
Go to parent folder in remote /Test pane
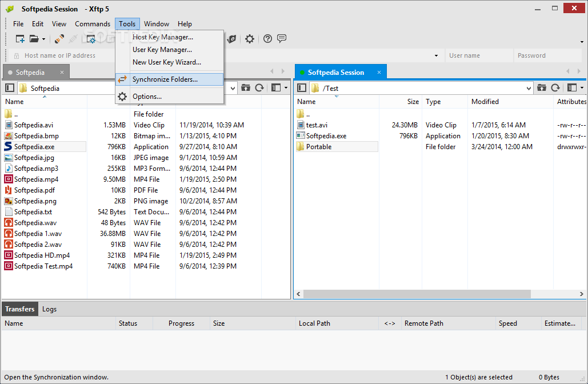coord(542,88)
